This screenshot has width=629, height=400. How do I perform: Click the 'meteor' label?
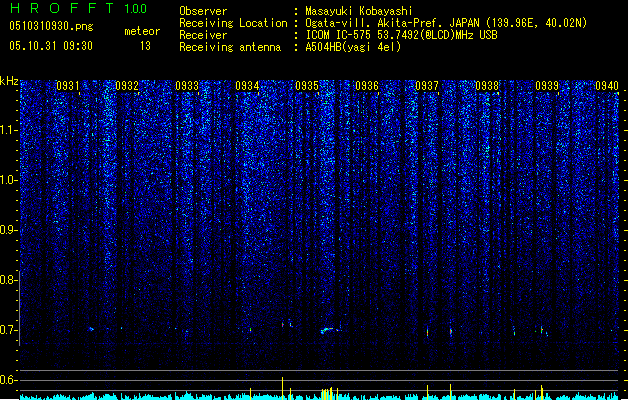142,31
